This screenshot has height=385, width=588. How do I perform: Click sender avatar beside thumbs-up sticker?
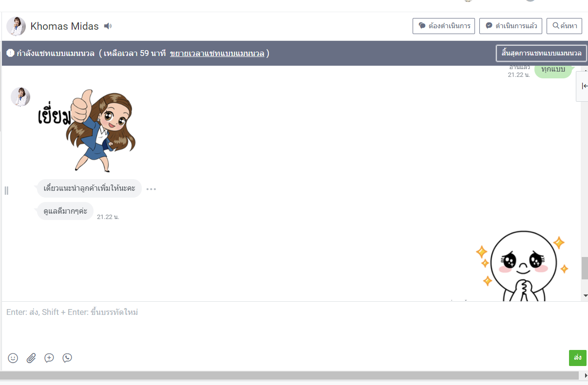click(x=20, y=97)
